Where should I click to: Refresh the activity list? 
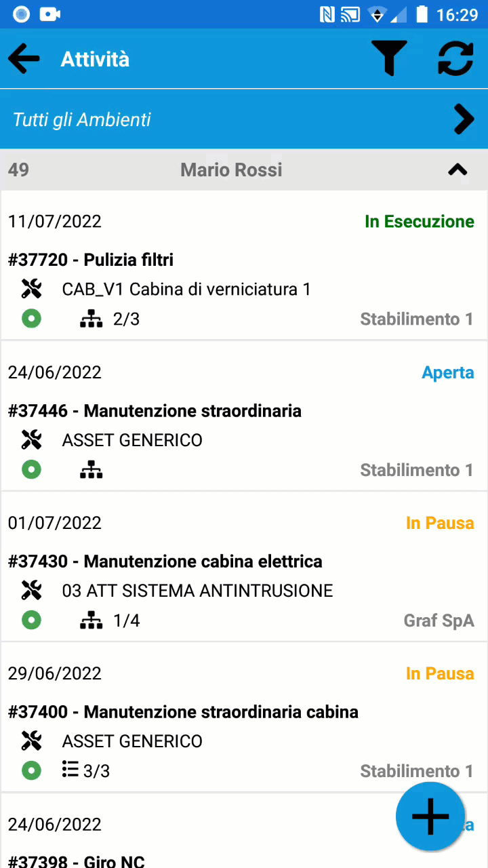(455, 58)
